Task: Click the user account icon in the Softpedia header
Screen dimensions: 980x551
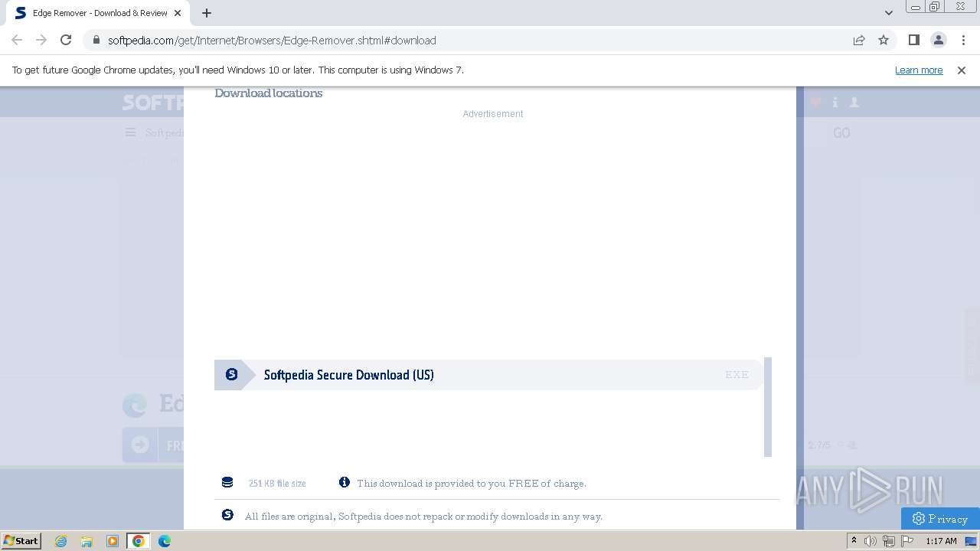Action: tap(854, 102)
